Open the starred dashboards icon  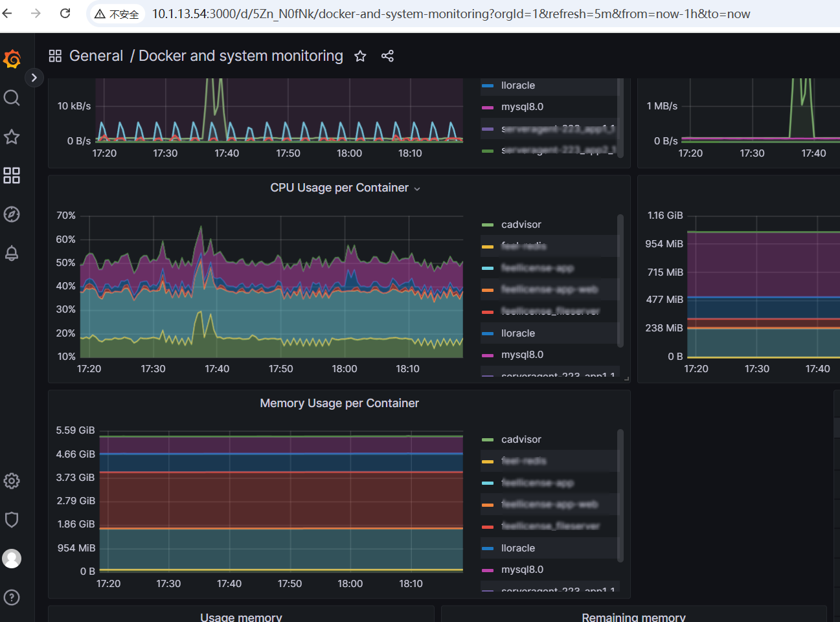click(12, 137)
